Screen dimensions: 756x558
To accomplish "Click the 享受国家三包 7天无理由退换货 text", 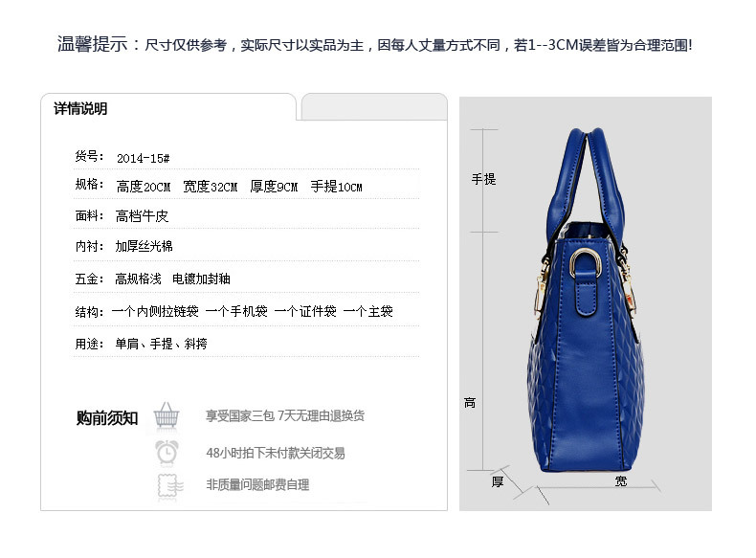I will 285,415.
